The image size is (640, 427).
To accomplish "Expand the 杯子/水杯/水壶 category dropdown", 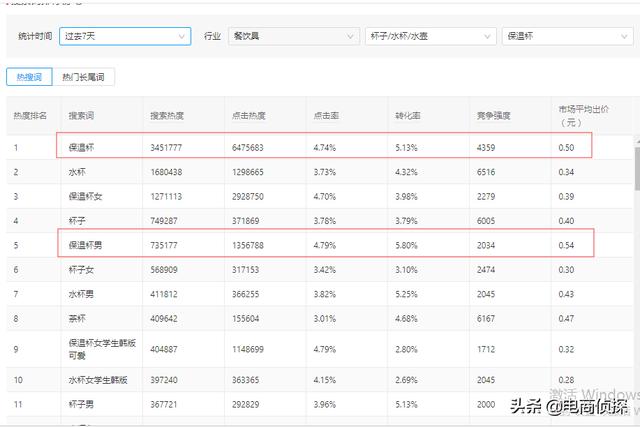I will coord(431,36).
